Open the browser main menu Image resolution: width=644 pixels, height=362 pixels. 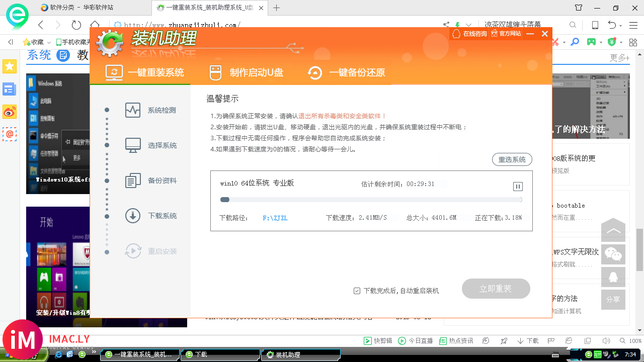click(634, 25)
